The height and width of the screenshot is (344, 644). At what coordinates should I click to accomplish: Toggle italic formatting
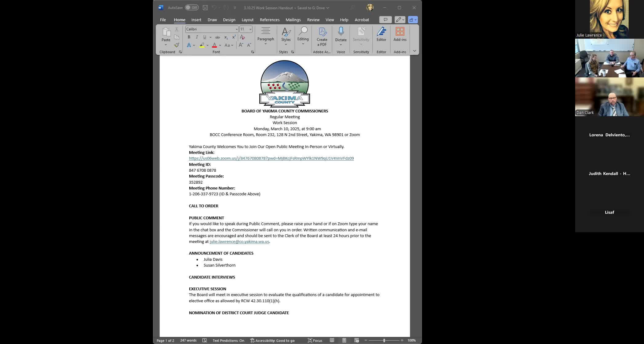tap(197, 37)
